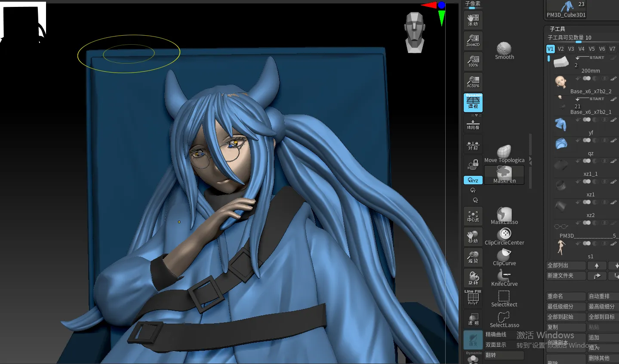619x364 pixels.
Task: Choose the MaskLasso brush
Action: click(504, 215)
